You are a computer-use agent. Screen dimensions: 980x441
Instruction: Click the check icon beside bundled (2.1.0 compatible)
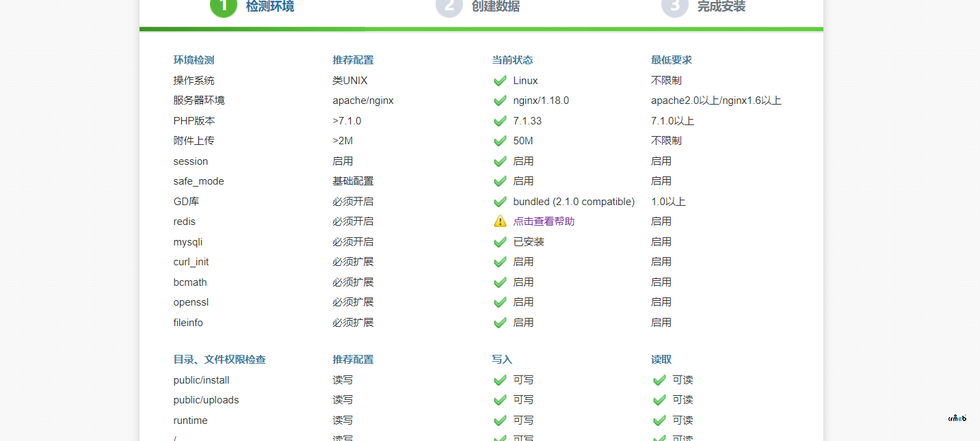coord(500,202)
